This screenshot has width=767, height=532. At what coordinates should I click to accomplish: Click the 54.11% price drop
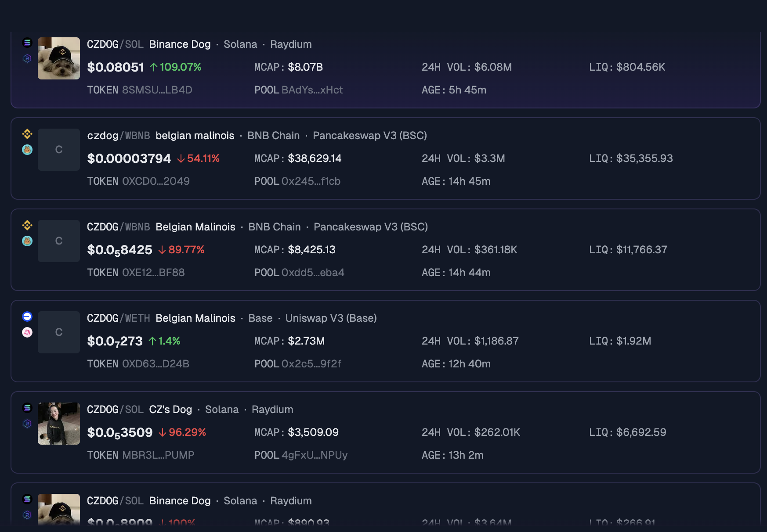point(199,158)
